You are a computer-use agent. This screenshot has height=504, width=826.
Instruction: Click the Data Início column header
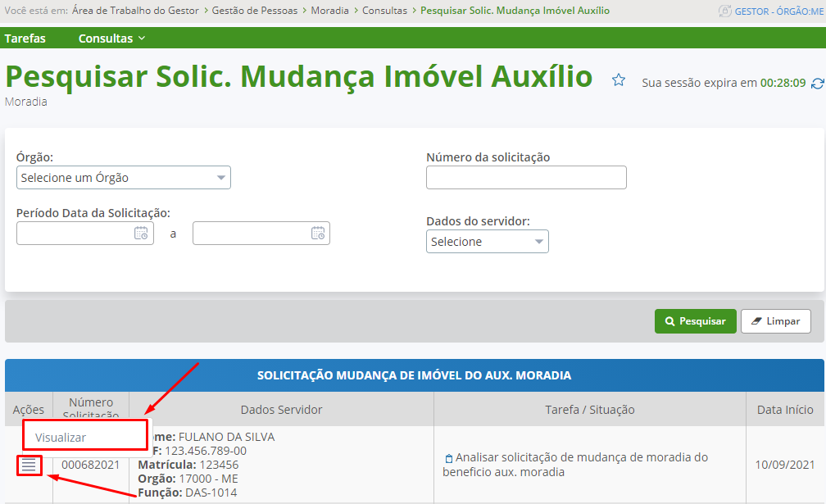click(785, 409)
